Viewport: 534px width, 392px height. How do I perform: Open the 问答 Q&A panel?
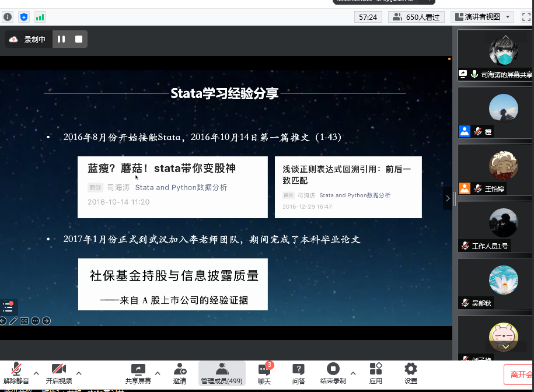[299, 372]
